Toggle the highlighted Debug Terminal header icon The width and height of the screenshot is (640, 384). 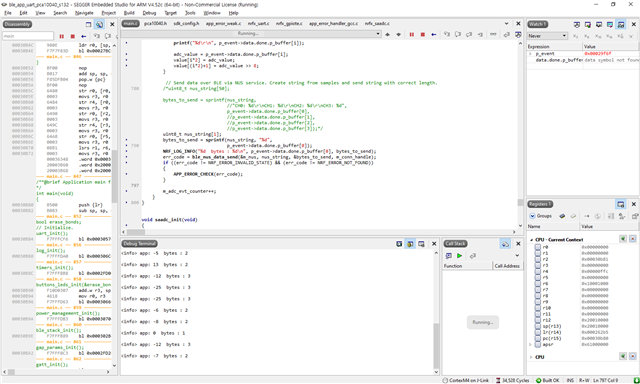[410, 244]
